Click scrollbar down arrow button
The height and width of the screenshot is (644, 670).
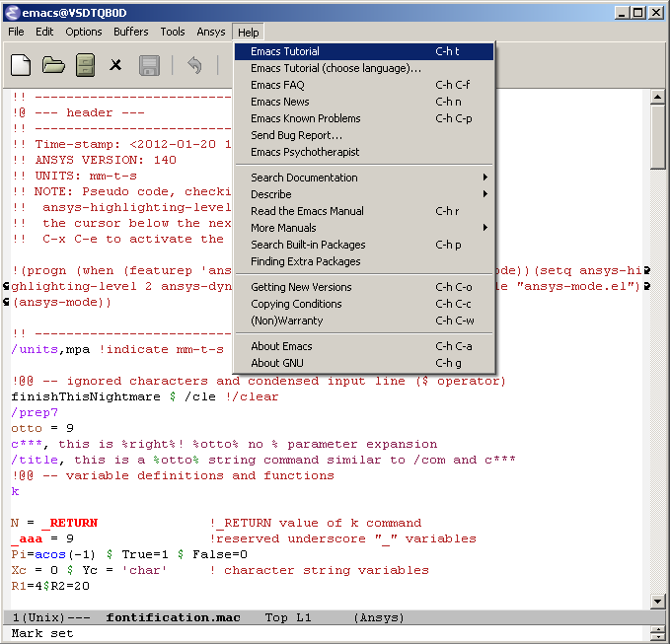point(657,602)
